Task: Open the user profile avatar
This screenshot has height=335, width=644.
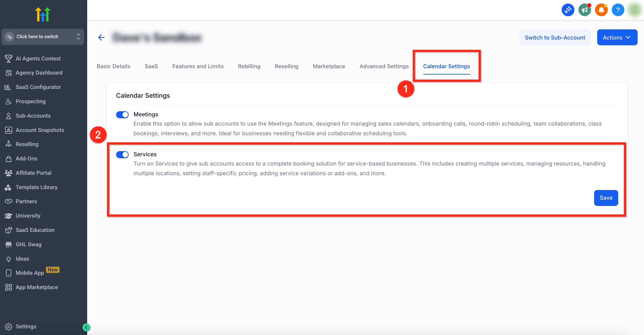Action: click(635, 10)
